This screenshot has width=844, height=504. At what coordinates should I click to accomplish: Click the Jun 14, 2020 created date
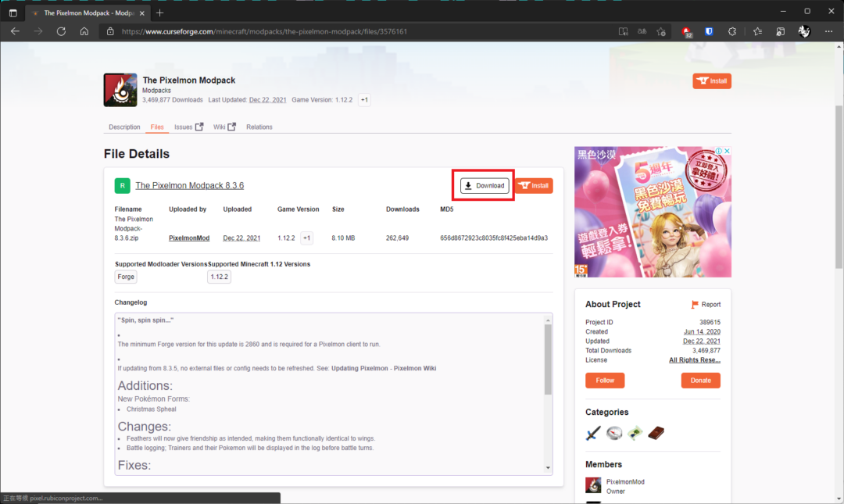(x=702, y=331)
